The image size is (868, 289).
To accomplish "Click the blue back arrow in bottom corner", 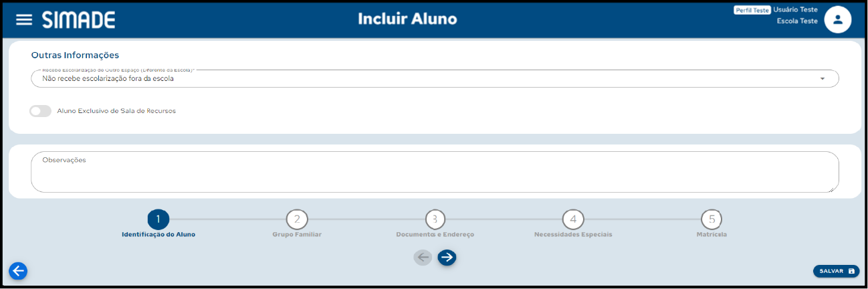I will 18,271.
